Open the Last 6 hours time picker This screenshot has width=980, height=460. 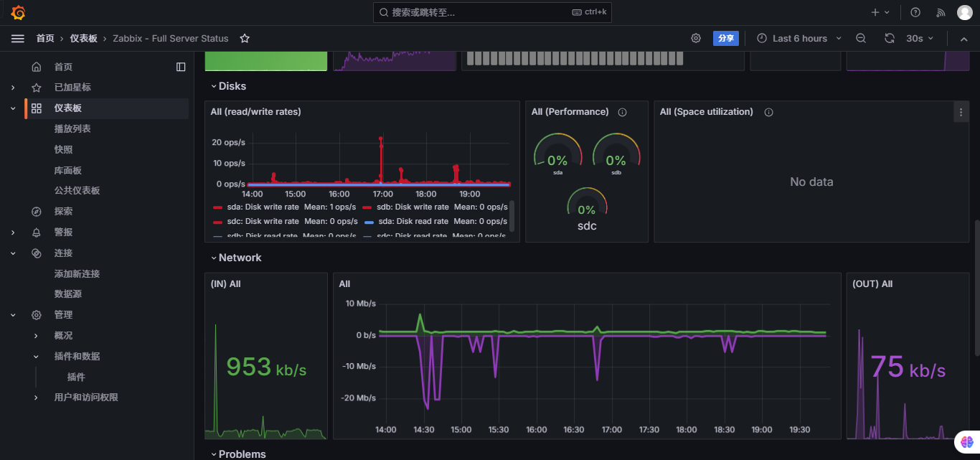click(x=799, y=39)
